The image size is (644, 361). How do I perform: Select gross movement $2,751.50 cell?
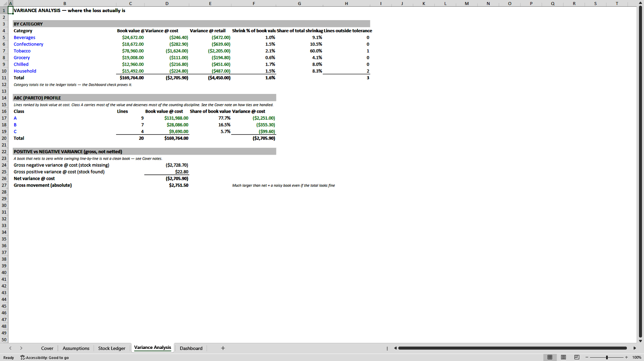coord(167,185)
